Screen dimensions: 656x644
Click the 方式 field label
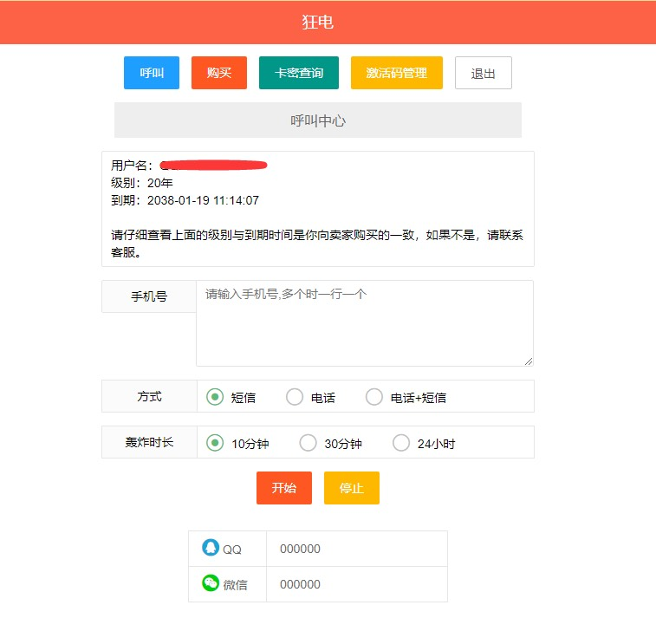point(149,396)
